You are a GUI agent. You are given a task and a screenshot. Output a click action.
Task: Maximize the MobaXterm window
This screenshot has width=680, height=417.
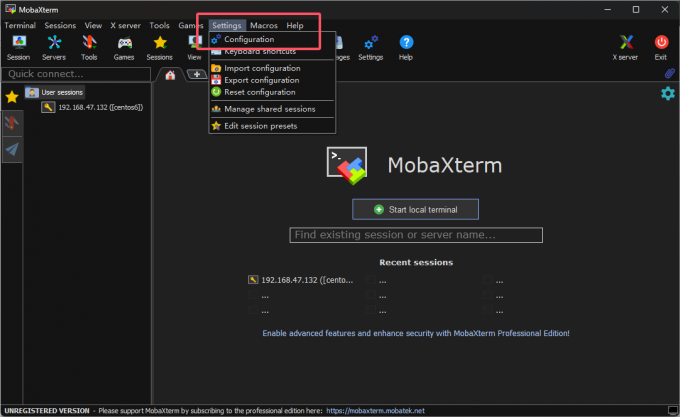click(636, 10)
